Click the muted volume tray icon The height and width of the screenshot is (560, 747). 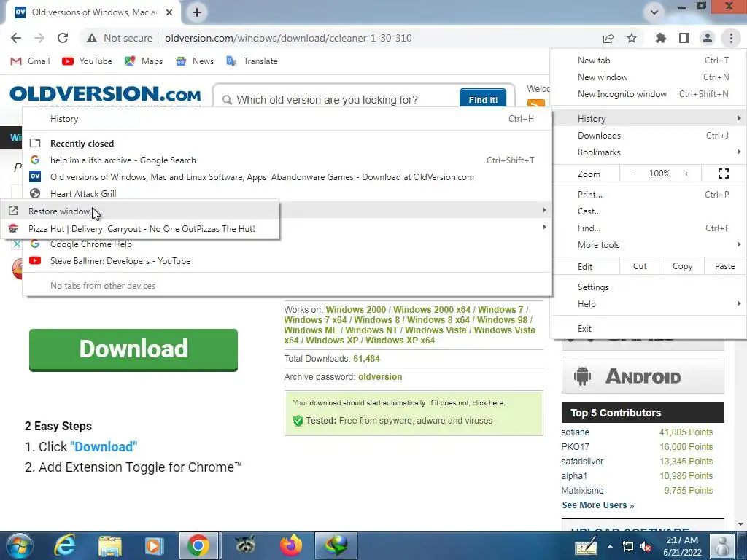point(646,546)
